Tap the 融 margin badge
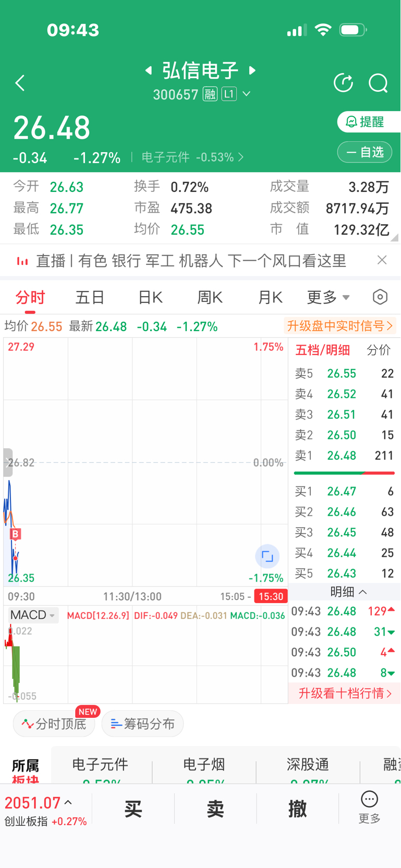The height and width of the screenshot is (868, 401). (210, 94)
